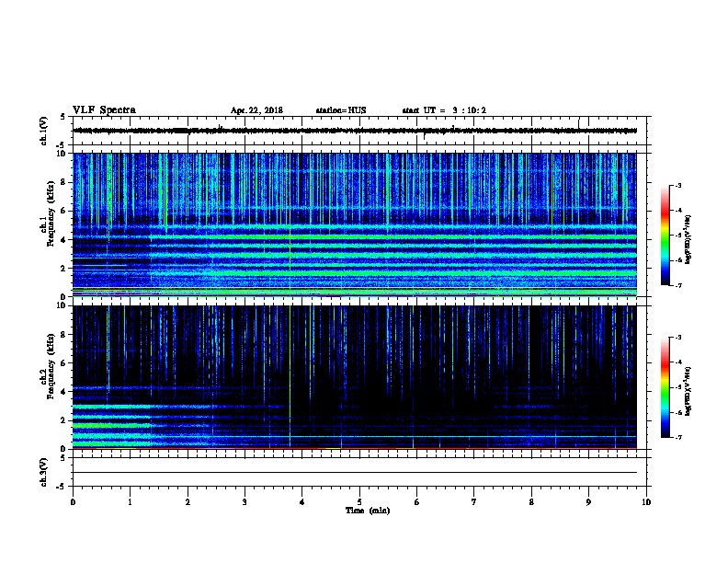Click the ch.1 color bar log(PSD) label
Viewport: 728px width, 563px height.
click(688, 239)
